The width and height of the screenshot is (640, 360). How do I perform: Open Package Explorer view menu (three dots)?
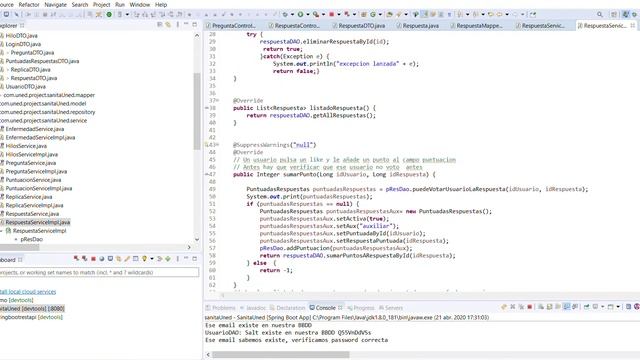(x=178, y=25)
